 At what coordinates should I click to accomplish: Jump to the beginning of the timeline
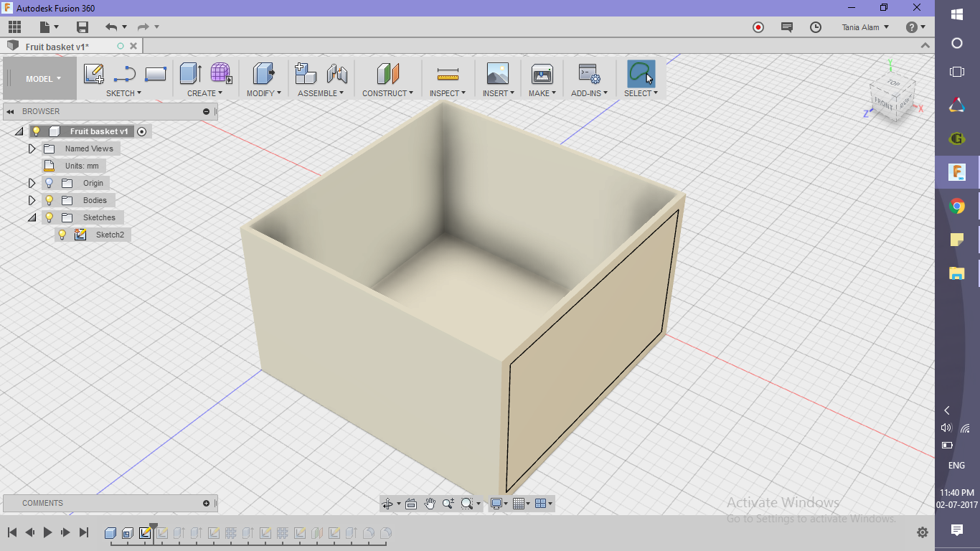pyautogui.click(x=12, y=532)
